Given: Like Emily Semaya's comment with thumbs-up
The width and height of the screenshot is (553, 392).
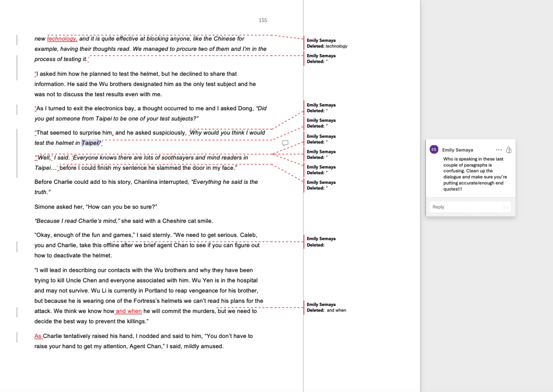Looking at the screenshot, I should point(509,150).
